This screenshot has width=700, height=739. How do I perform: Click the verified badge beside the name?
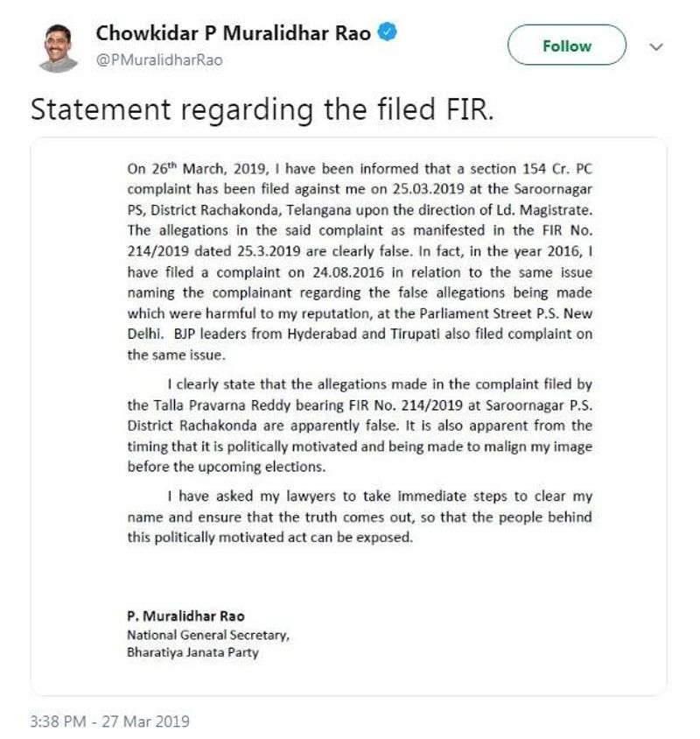(x=388, y=33)
